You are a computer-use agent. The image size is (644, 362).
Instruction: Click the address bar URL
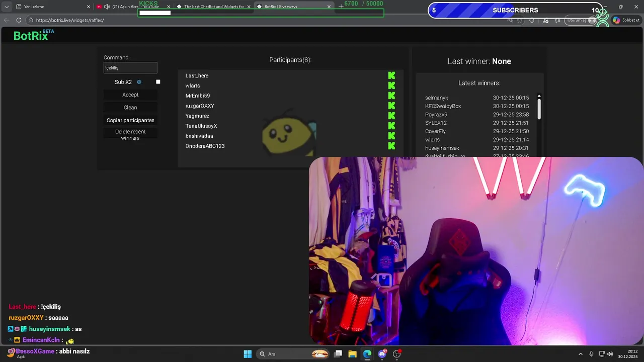(70, 20)
